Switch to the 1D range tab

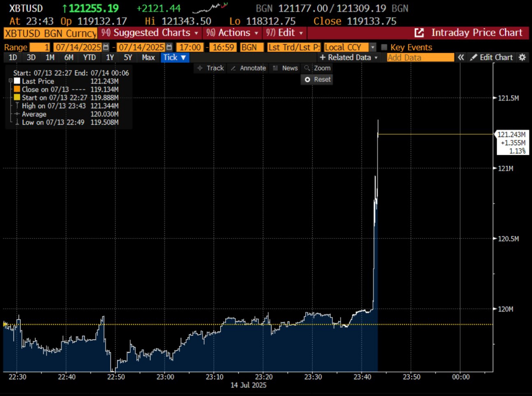[x=13, y=57]
